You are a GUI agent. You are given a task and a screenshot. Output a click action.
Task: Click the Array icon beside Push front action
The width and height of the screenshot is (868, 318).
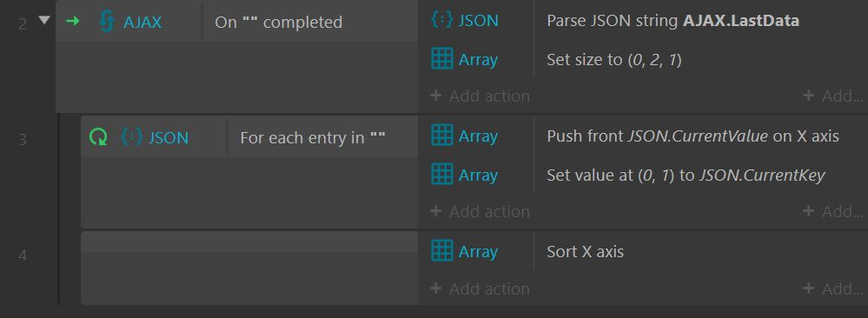(441, 136)
